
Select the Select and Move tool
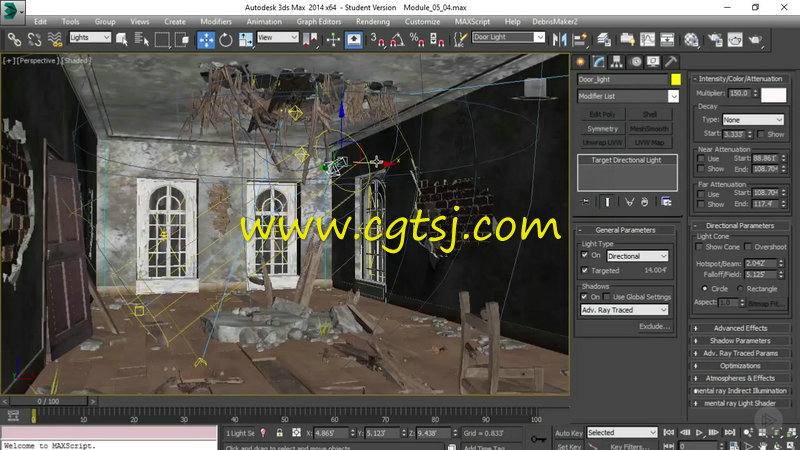206,40
